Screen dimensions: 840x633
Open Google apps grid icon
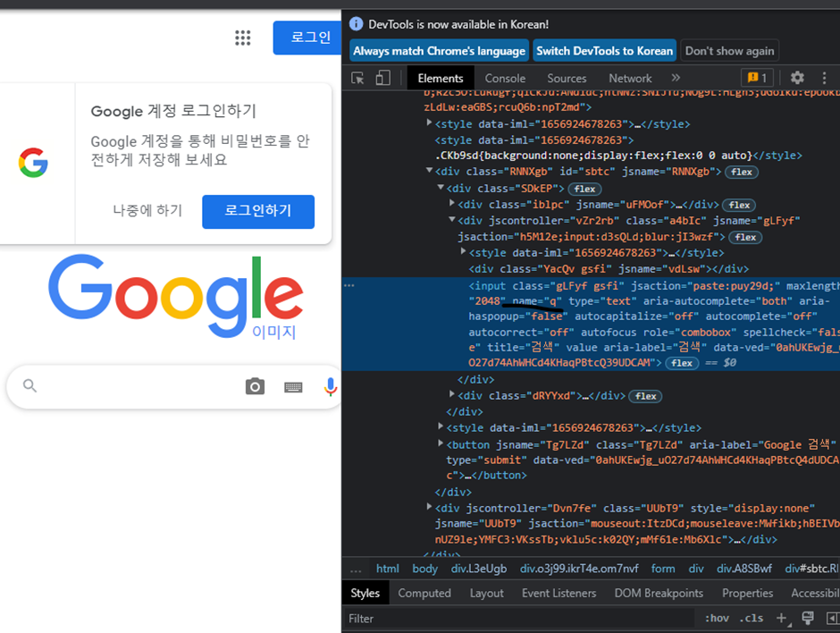click(242, 38)
